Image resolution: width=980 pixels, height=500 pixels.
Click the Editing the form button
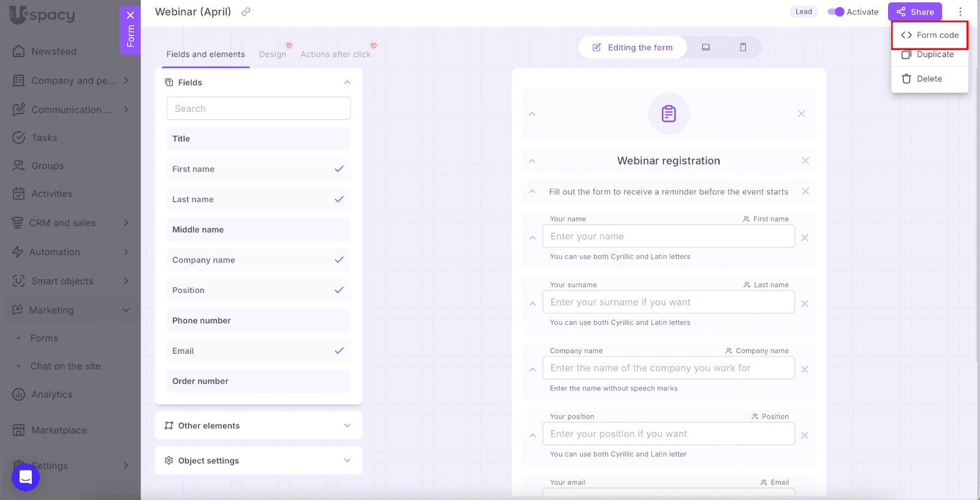pos(633,47)
